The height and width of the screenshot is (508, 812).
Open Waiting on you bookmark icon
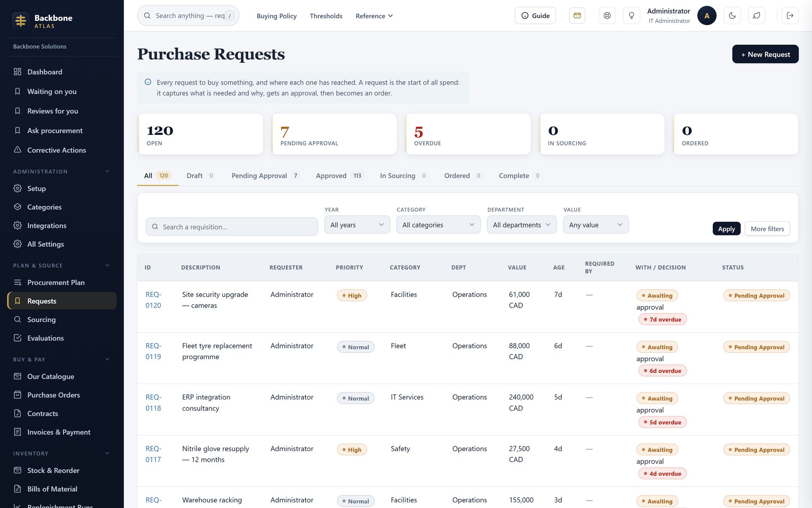(18, 91)
